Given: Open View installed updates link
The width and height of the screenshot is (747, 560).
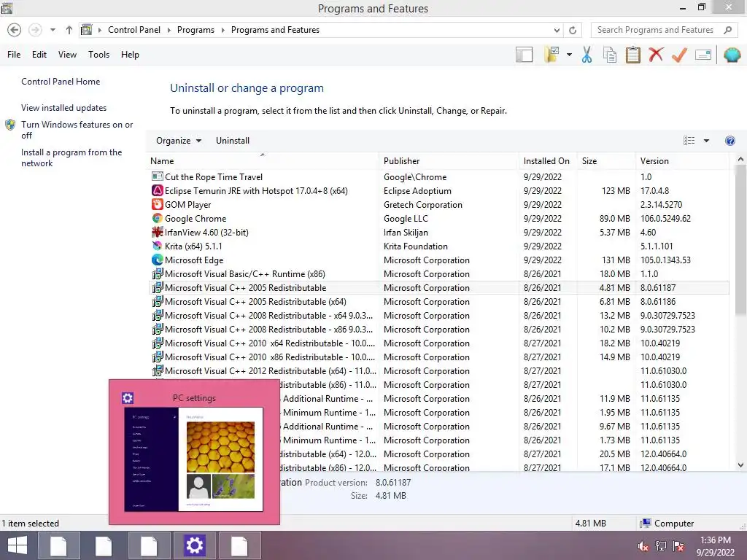Looking at the screenshot, I should pos(64,108).
